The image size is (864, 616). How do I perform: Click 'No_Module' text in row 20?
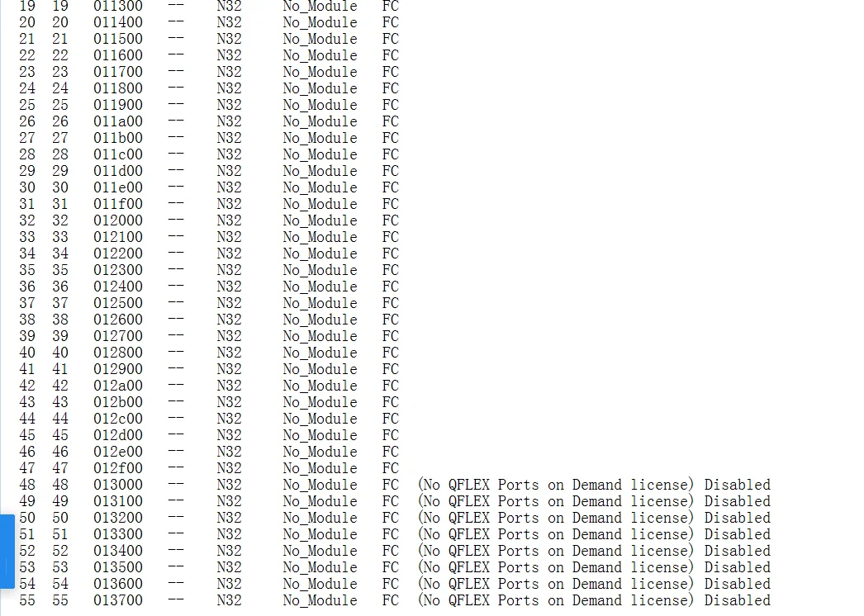click(x=320, y=22)
